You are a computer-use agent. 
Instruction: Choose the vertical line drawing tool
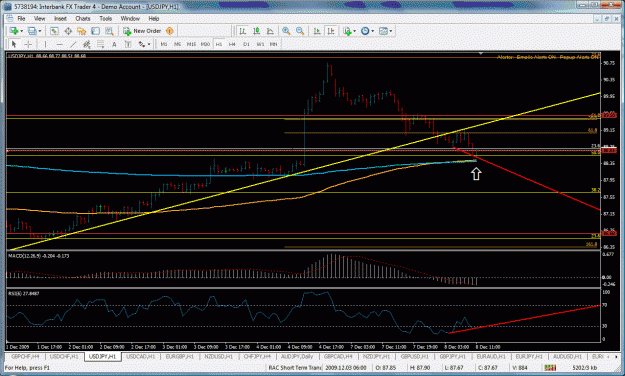[45, 44]
